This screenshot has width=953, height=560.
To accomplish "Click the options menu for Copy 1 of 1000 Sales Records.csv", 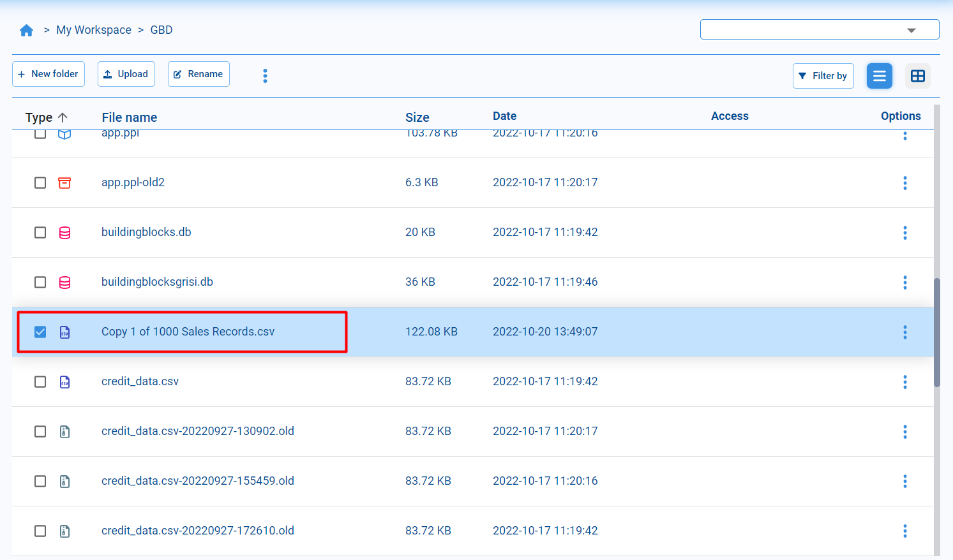I will point(905,332).
